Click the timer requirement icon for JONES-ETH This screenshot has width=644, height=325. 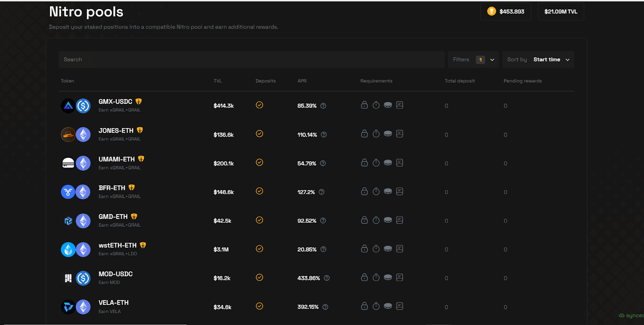pos(376,134)
